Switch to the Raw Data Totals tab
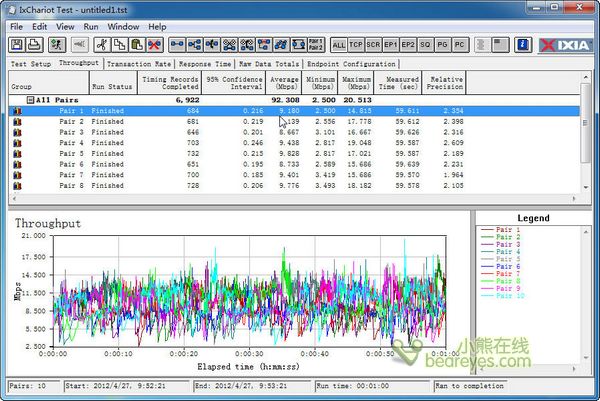 [x=269, y=64]
